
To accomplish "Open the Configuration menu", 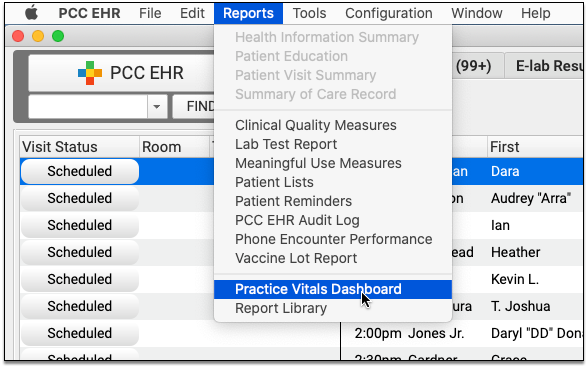I will (x=389, y=13).
